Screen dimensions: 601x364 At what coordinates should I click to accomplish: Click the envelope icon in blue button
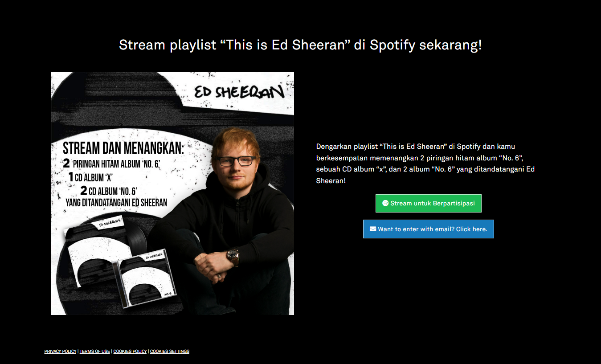coord(373,229)
